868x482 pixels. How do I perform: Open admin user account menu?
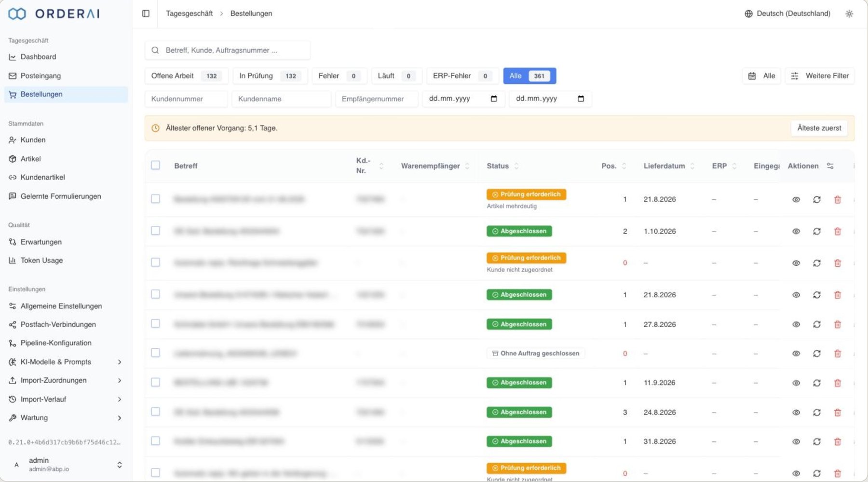pyautogui.click(x=66, y=465)
